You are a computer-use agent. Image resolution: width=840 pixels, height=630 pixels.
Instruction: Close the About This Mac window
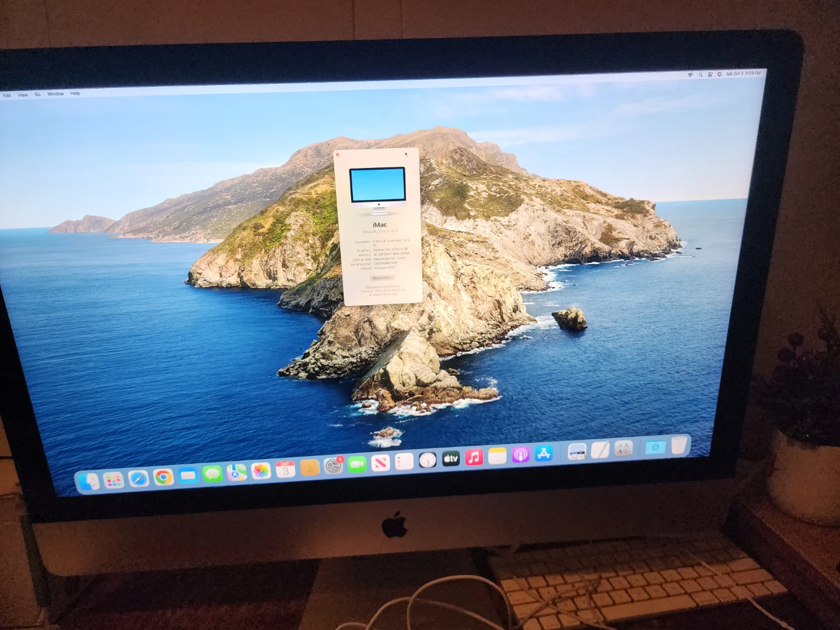point(338,155)
